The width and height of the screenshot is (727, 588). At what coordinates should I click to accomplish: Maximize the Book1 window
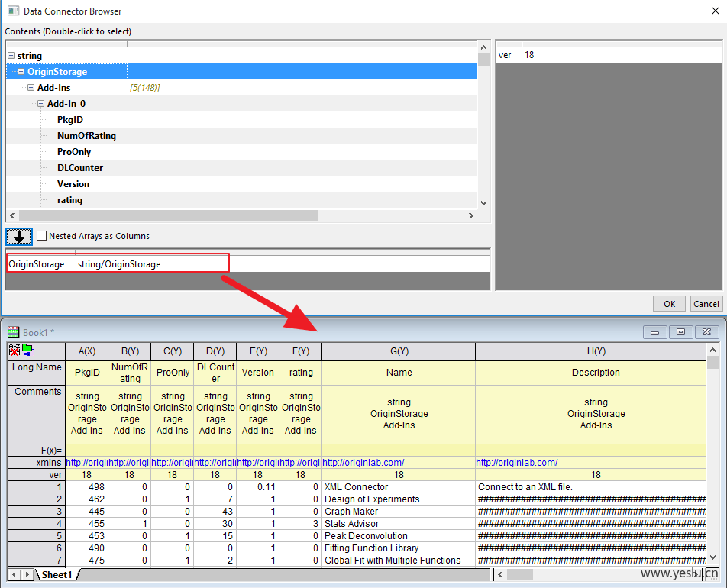point(680,332)
